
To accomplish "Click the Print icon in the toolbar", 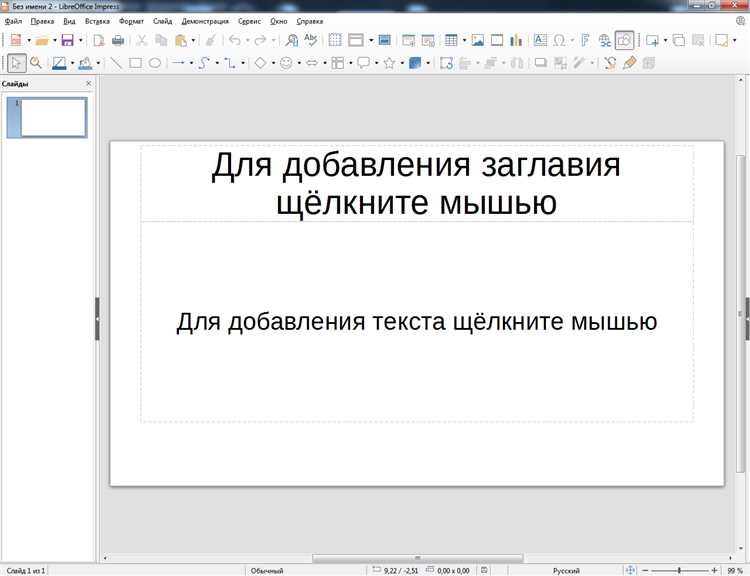I will 118,40.
